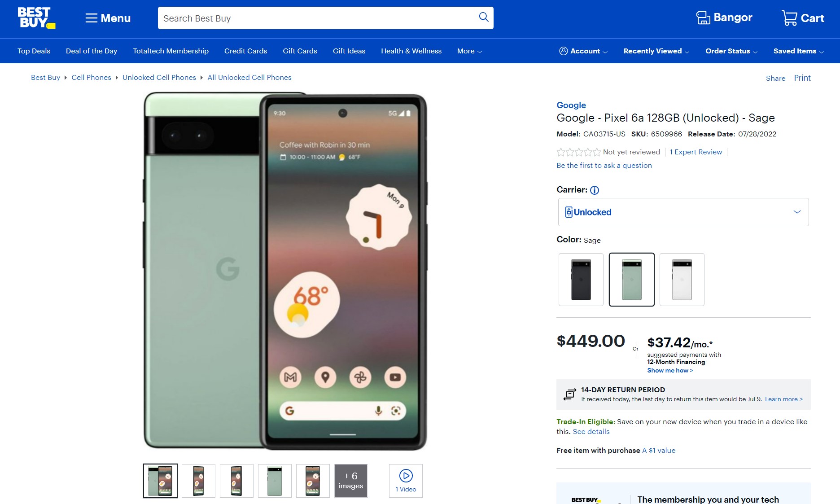Click Show me how financing link
Screen dimensions: 840x504
point(670,371)
